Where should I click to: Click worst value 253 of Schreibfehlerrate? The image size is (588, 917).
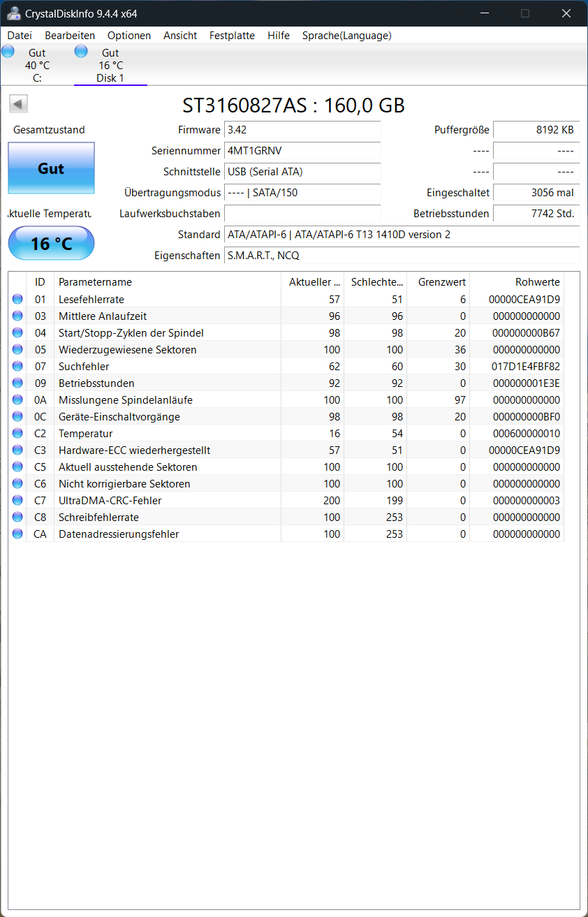[395, 518]
